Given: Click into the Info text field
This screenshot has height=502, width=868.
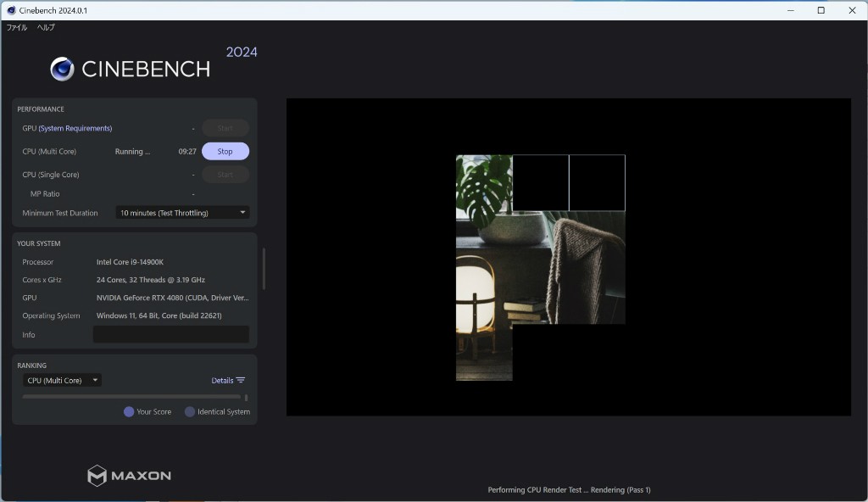Looking at the screenshot, I should pos(170,335).
